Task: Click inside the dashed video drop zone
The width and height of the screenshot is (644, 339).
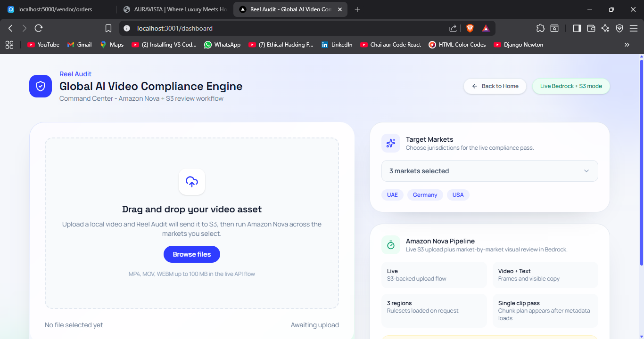Action: pos(192,223)
